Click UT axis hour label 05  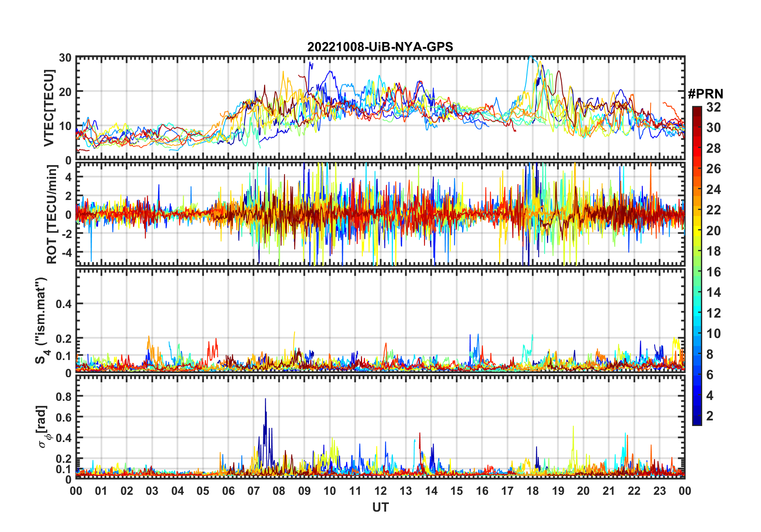(203, 491)
